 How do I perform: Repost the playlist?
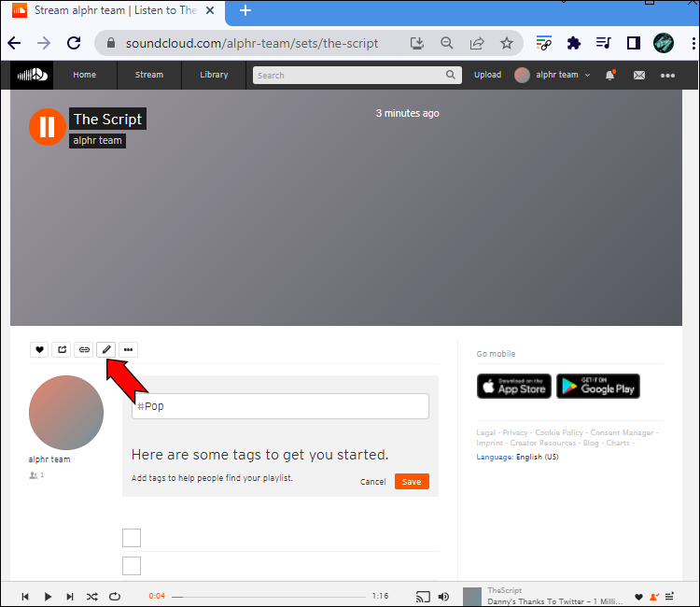click(x=62, y=349)
